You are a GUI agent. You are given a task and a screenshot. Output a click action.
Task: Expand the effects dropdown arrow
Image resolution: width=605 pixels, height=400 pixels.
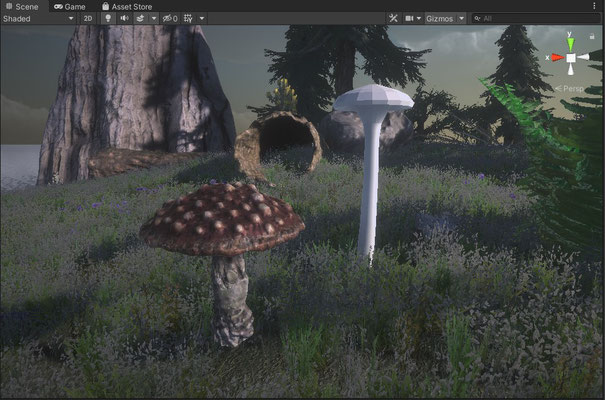point(154,19)
